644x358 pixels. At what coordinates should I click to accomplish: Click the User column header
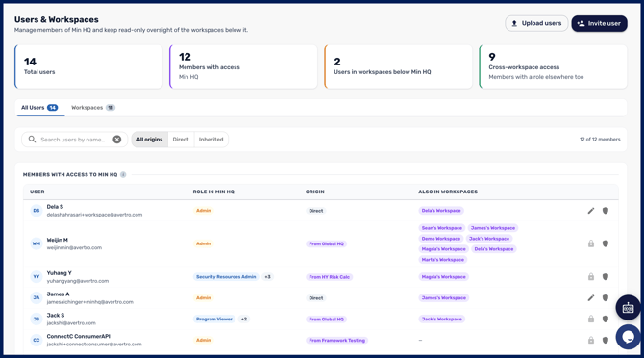(37, 192)
